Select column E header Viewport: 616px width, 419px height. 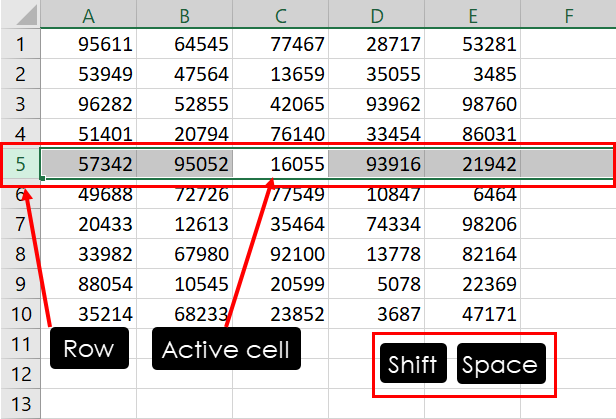pyautogui.click(x=473, y=14)
